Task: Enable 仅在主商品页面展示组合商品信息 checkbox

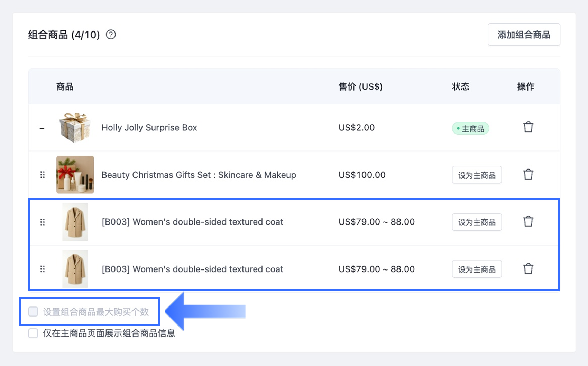Action: click(33, 333)
